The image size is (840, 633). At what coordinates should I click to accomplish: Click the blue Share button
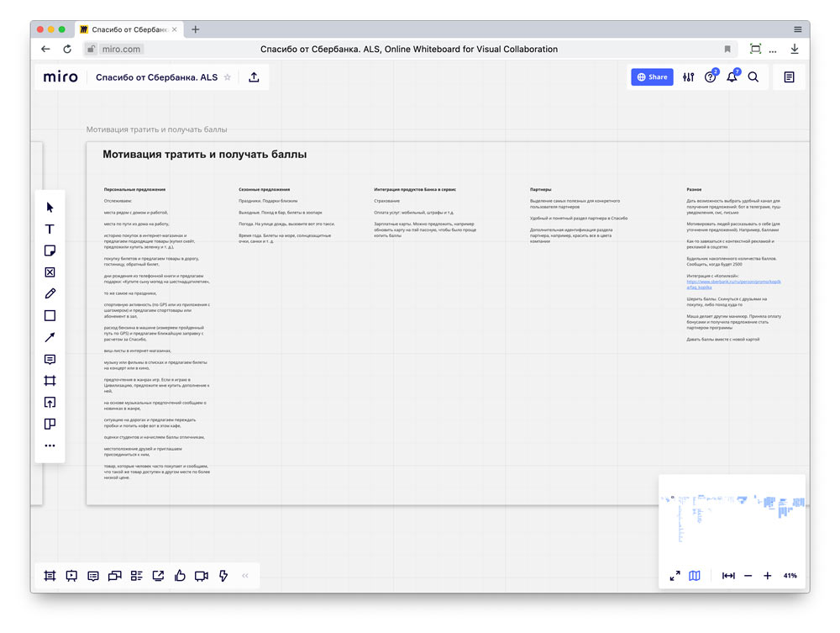pos(652,76)
